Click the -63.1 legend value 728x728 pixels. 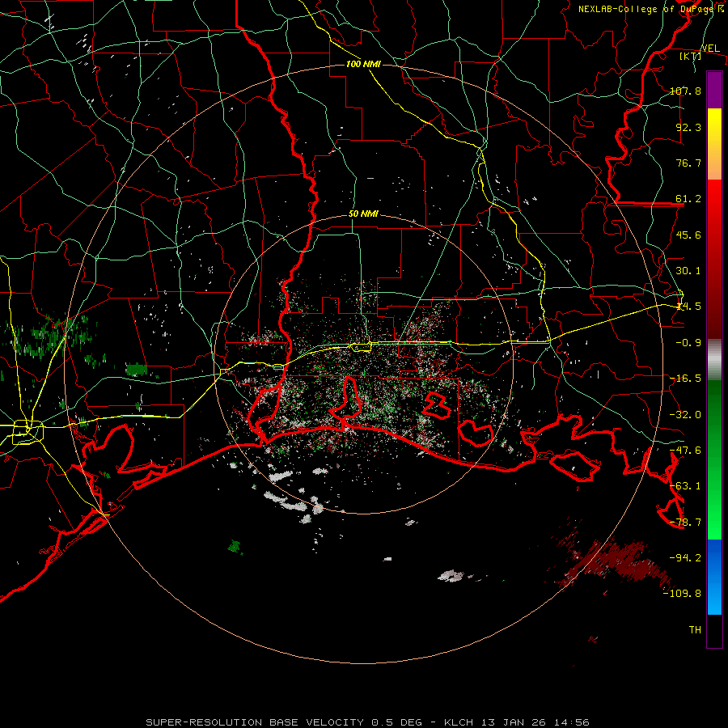click(x=685, y=486)
